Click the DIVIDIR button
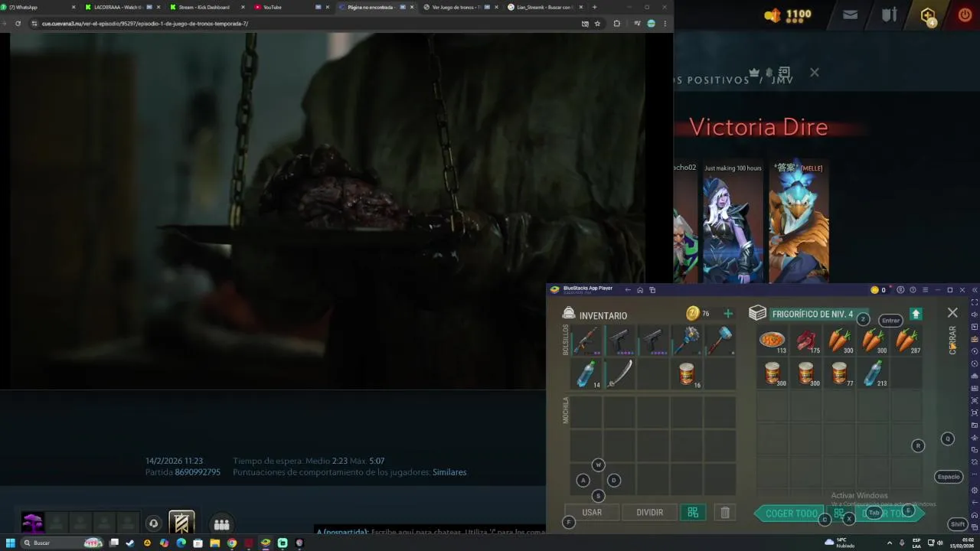980x551 pixels. coord(649,513)
